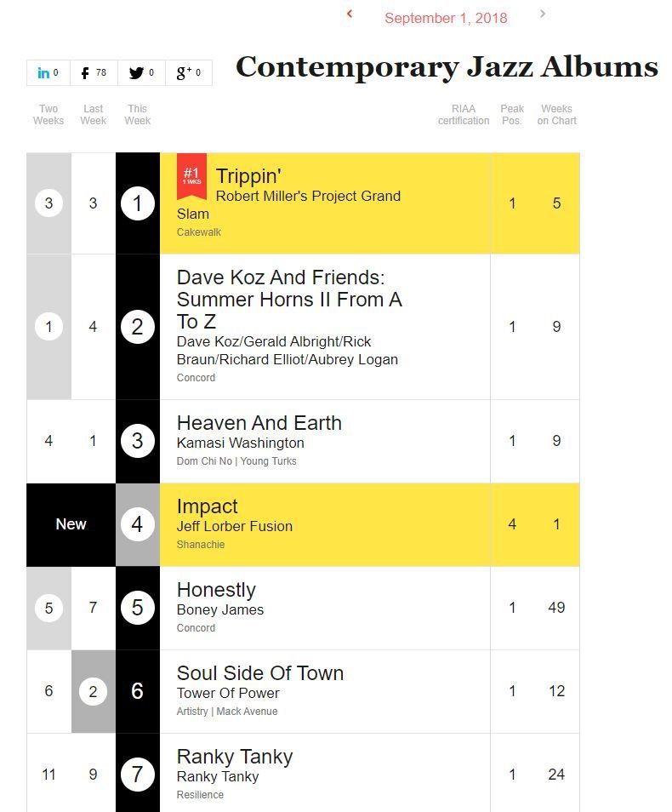The image size is (672, 812).
Task: Click the Contemporary Jazz Albums heading
Action: [x=447, y=67]
